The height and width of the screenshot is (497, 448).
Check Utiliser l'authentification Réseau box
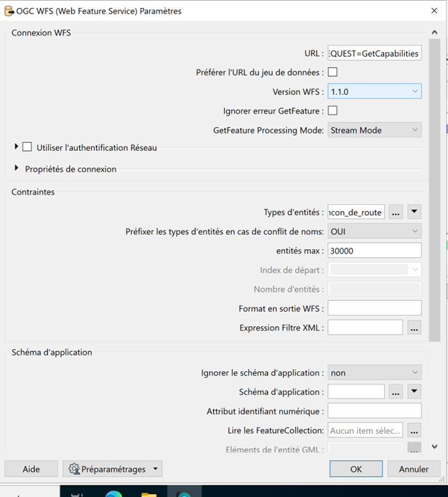coord(27,147)
